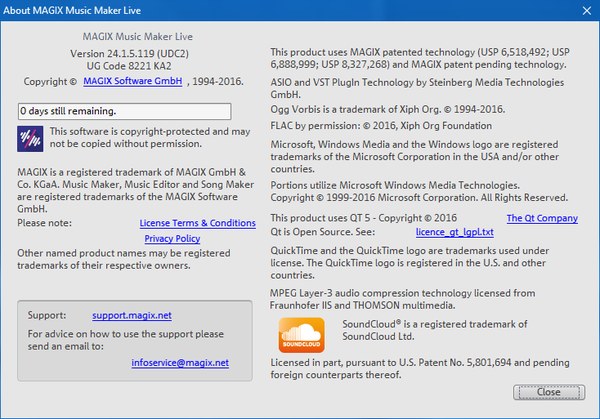600x419 pixels.
Task: Click the infoservice@magix.net email link
Action: click(x=180, y=361)
